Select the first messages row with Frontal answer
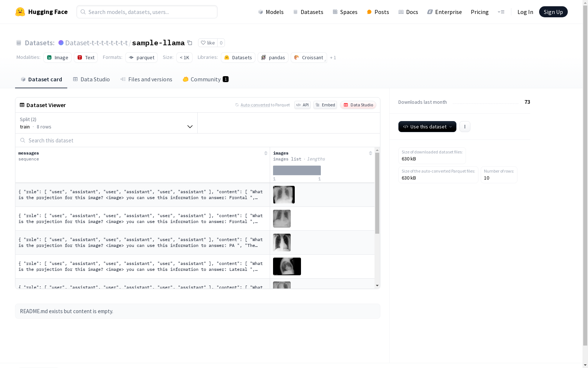588x368 pixels. point(143,195)
